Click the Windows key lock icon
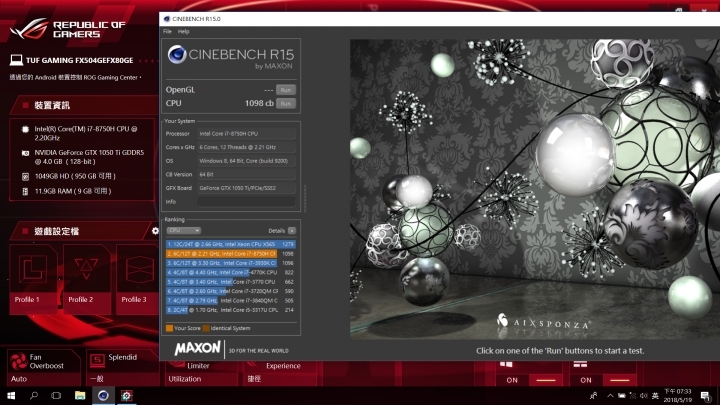720x405 pixels. click(x=506, y=365)
